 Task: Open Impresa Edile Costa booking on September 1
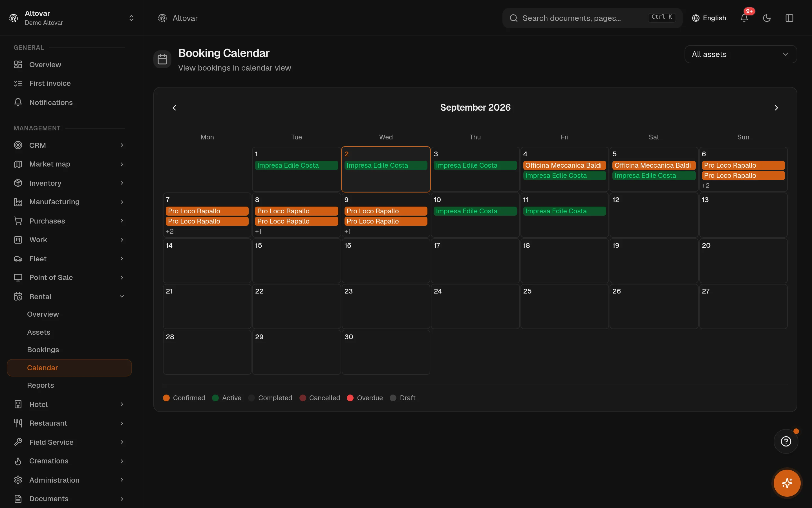296,165
